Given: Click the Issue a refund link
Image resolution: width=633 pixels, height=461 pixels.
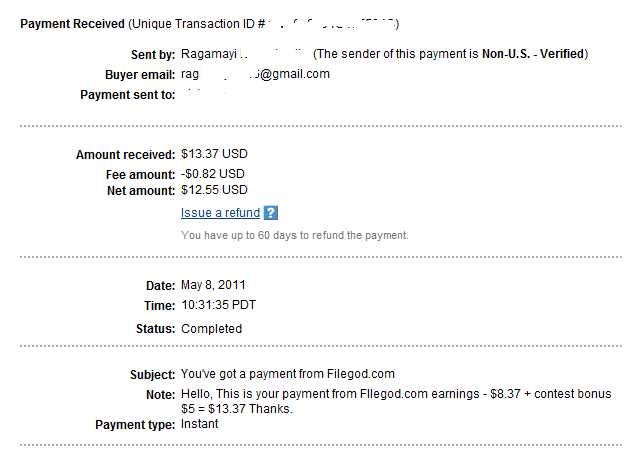Looking at the screenshot, I should 220,213.
